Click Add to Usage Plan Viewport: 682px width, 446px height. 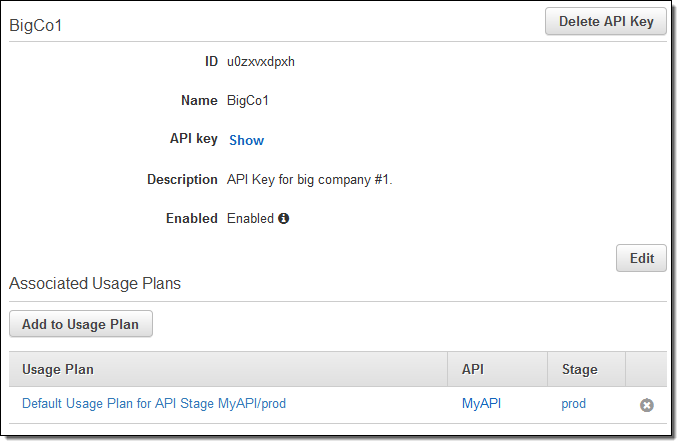81,323
